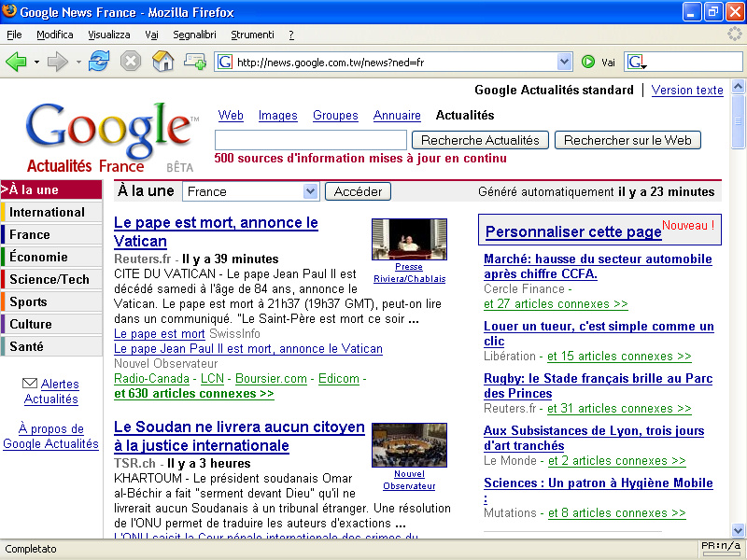Reload the page with the Refresh icon
The height and width of the screenshot is (560, 747).
(x=99, y=62)
